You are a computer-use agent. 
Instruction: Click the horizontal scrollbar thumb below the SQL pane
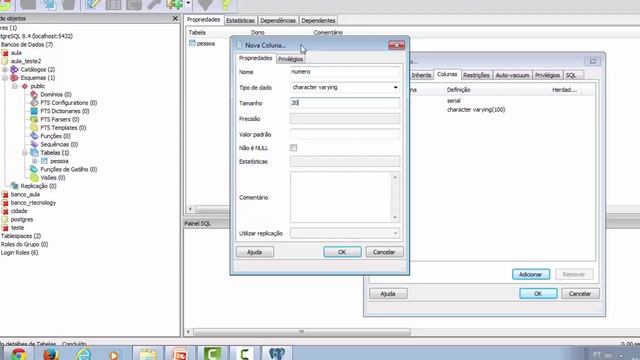(x=301, y=331)
